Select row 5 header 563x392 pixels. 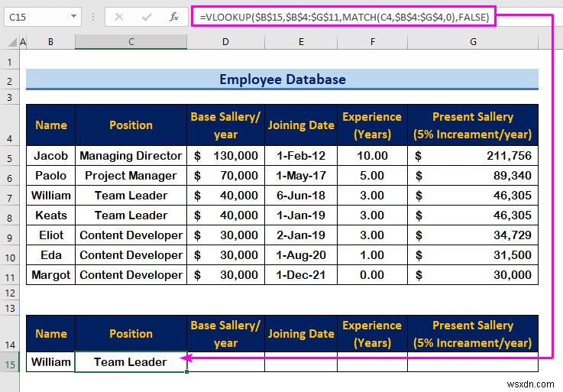tap(10, 157)
